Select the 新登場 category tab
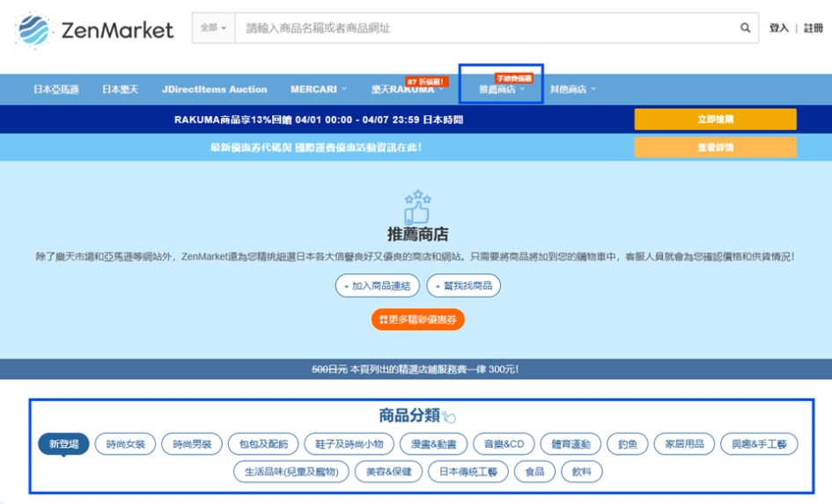 pyautogui.click(x=63, y=443)
